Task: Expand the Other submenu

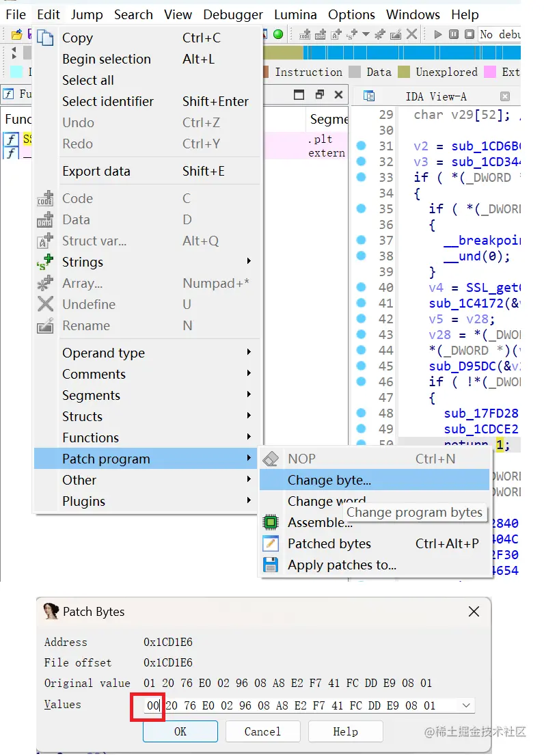Action: (x=148, y=480)
